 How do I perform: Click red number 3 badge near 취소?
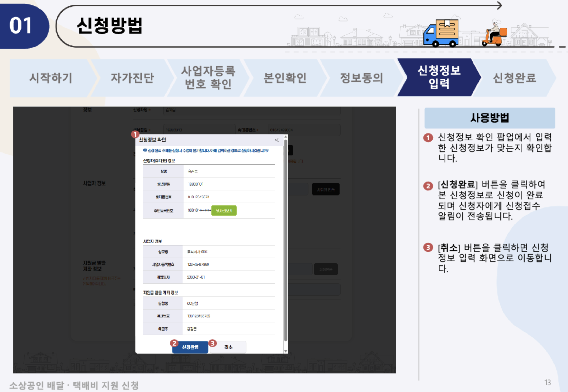212,343
